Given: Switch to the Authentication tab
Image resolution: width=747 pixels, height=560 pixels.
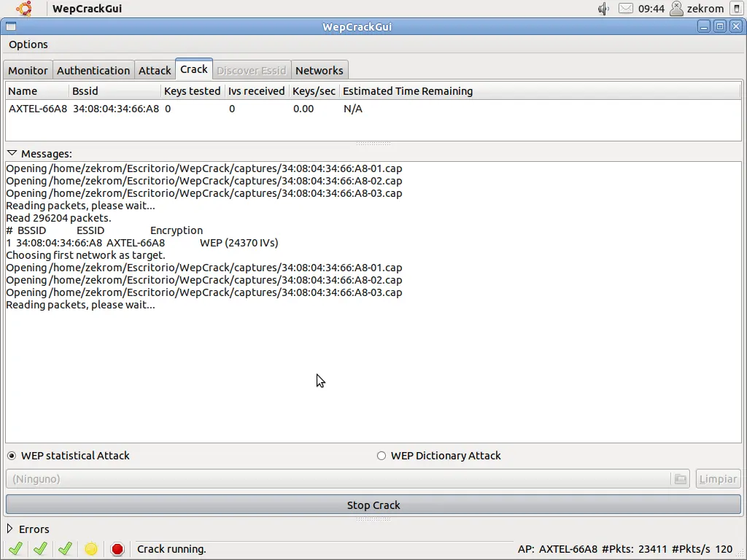Looking at the screenshot, I should pyautogui.click(x=93, y=71).
